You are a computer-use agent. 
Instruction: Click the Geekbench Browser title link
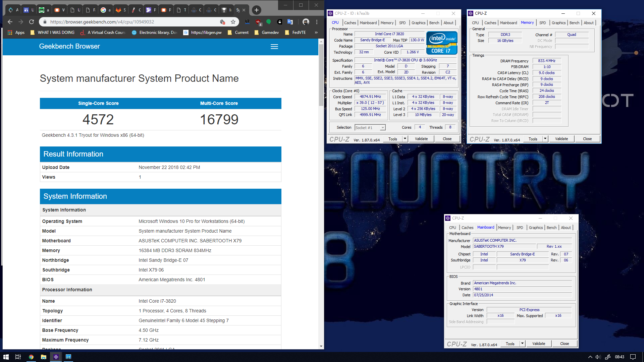69,46
